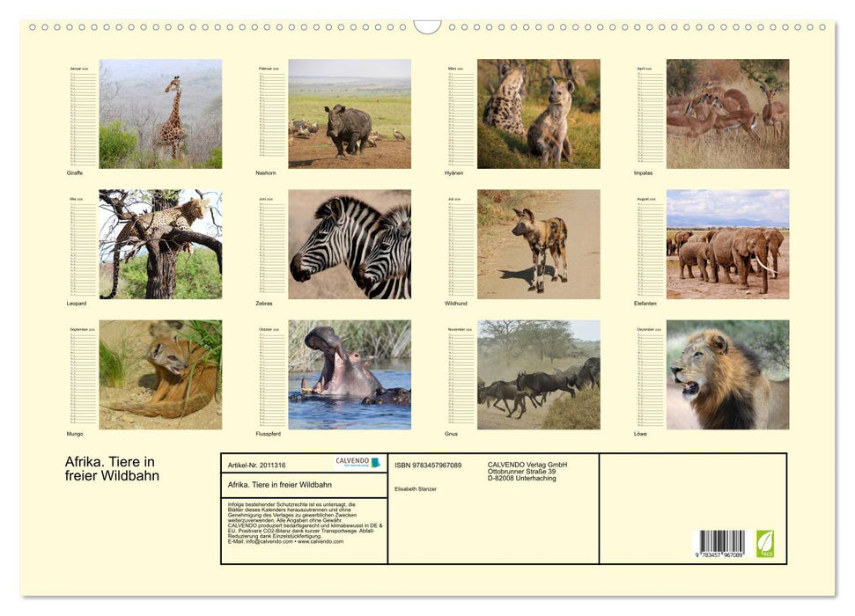Select the Löwe December photo

[x=726, y=373]
